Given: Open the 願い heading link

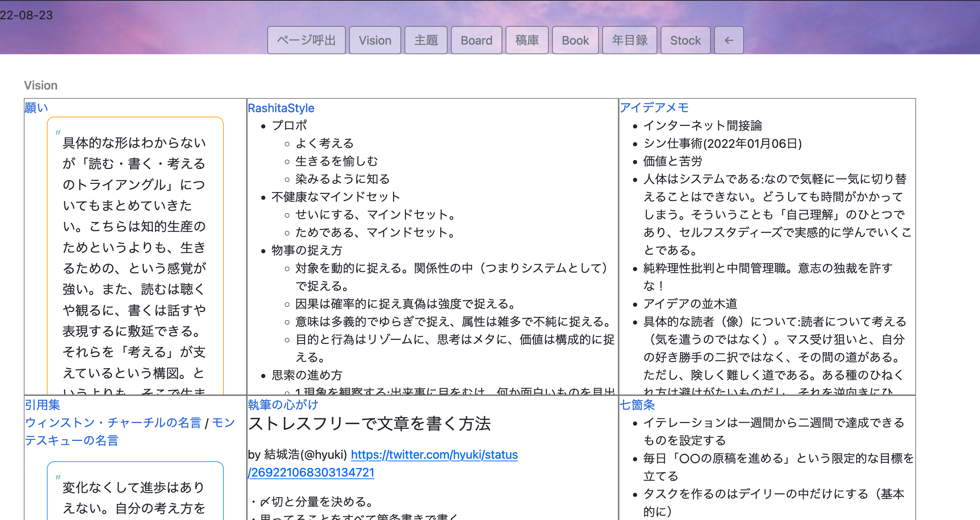Looking at the screenshot, I should (x=36, y=108).
